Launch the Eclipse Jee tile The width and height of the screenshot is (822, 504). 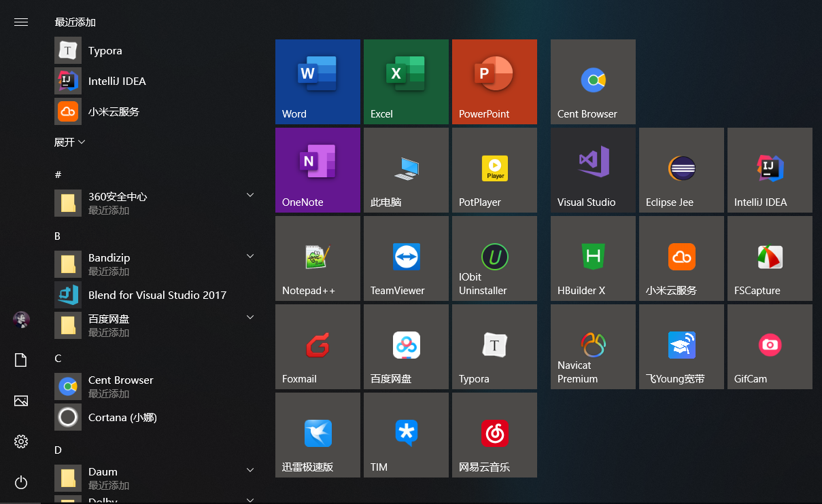point(681,170)
